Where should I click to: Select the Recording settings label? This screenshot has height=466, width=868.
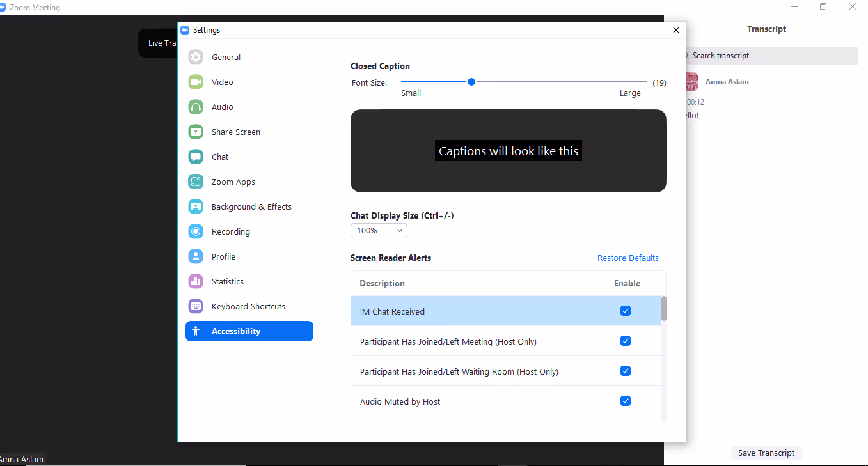[x=231, y=231]
